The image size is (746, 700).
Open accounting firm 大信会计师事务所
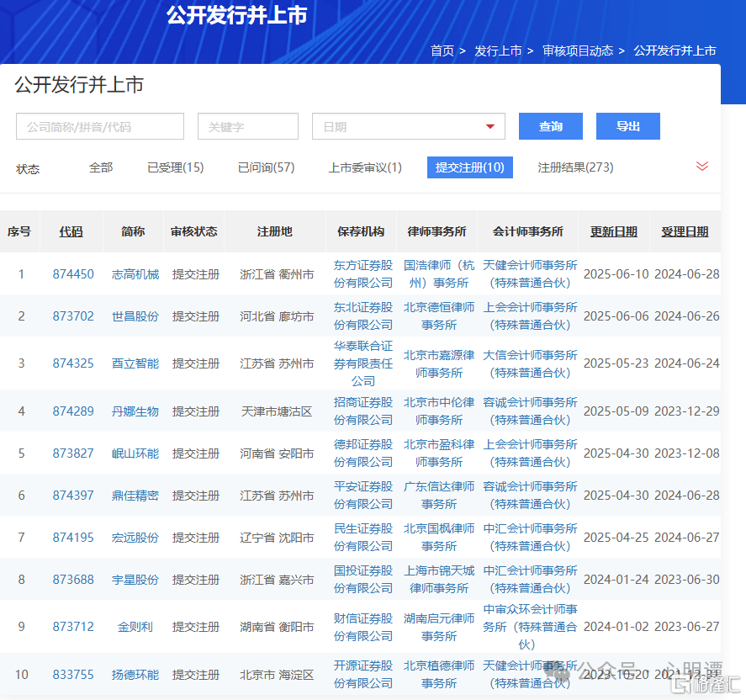pyautogui.click(x=530, y=363)
